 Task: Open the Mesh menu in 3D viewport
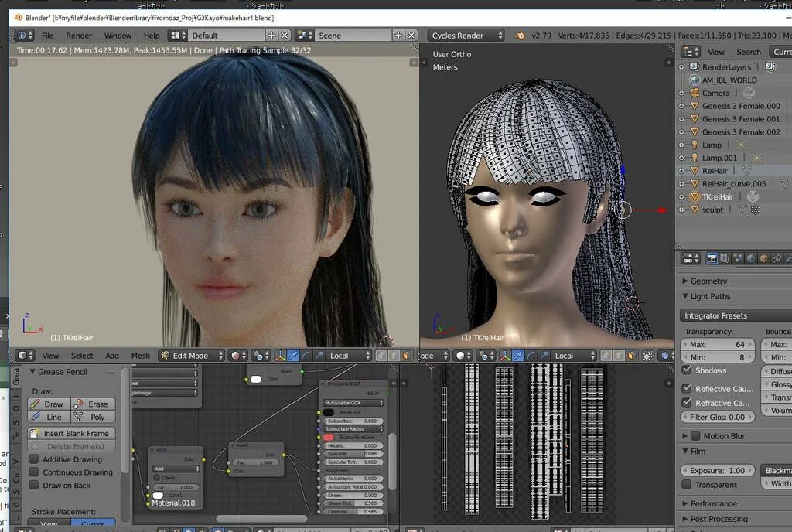(141, 356)
